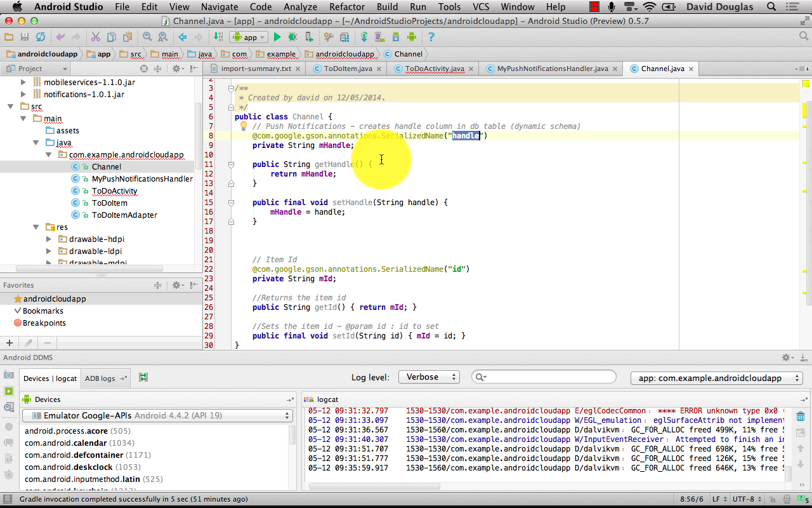
Task: Open the app run configuration dropdown
Action: click(x=249, y=37)
